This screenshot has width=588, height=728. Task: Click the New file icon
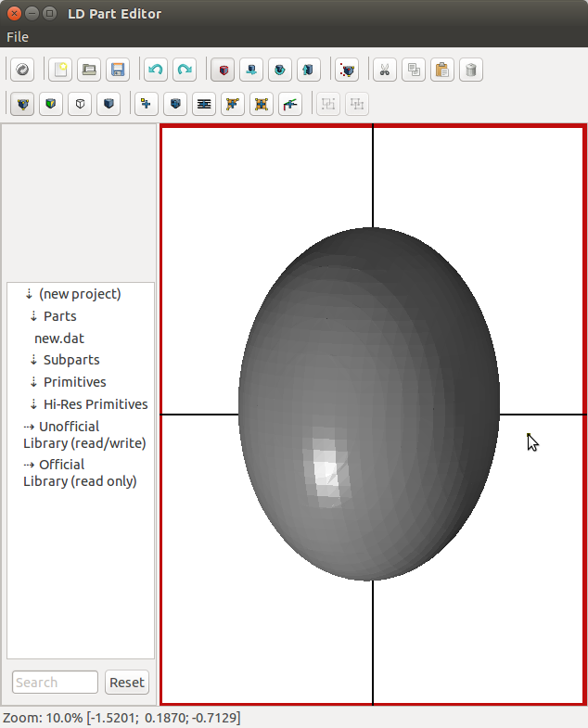coord(60,70)
